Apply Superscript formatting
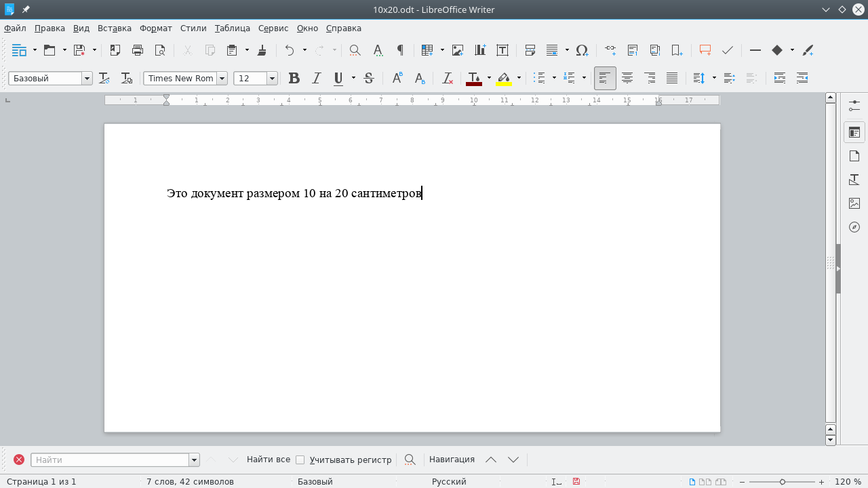 pyautogui.click(x=397, y=79)
